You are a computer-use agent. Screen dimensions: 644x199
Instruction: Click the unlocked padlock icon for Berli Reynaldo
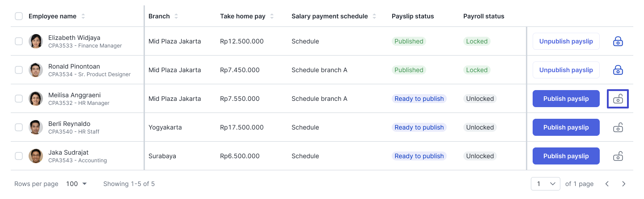pyautogui.click(x=618, y=127)
